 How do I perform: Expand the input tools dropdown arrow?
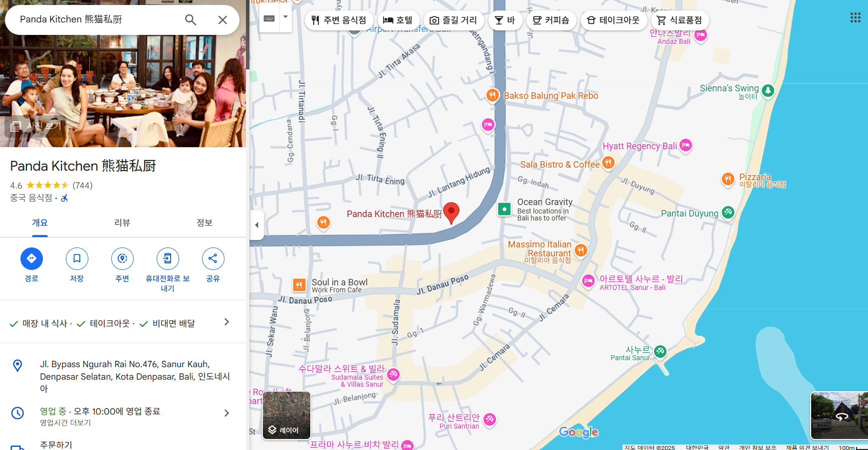[x=285, y=17]
